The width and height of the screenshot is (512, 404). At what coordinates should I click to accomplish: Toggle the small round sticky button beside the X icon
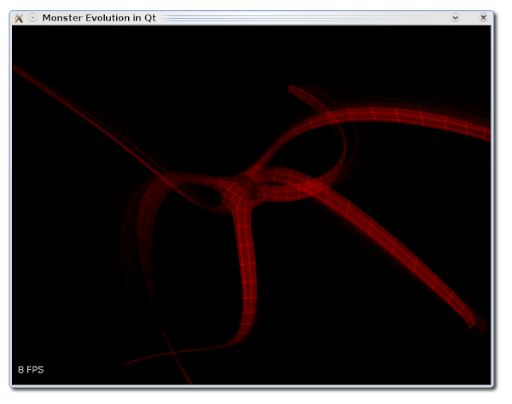pos(32,17)
